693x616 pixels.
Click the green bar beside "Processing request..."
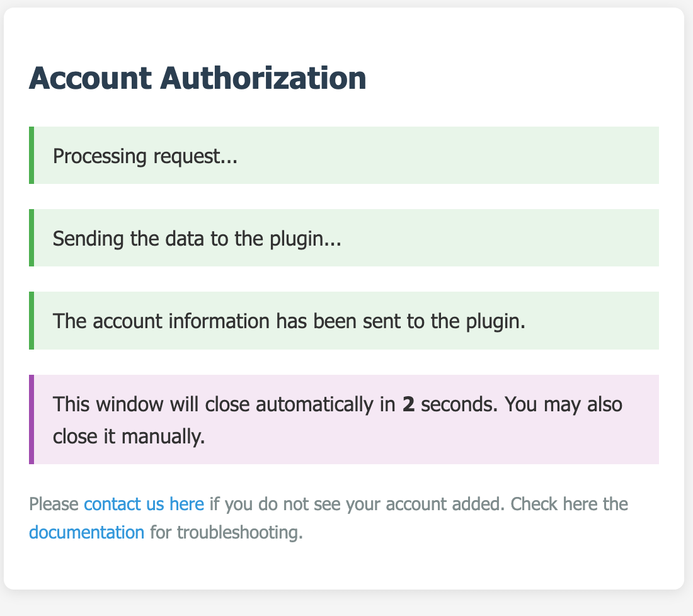coord(31,156)
